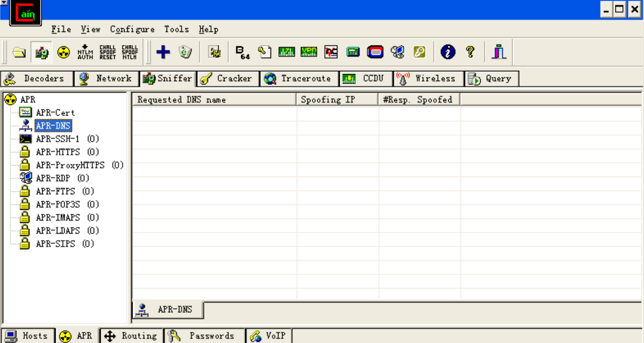The image size is (644, 343).
Task: Switch to the Decoders tab
Action: 37,79
